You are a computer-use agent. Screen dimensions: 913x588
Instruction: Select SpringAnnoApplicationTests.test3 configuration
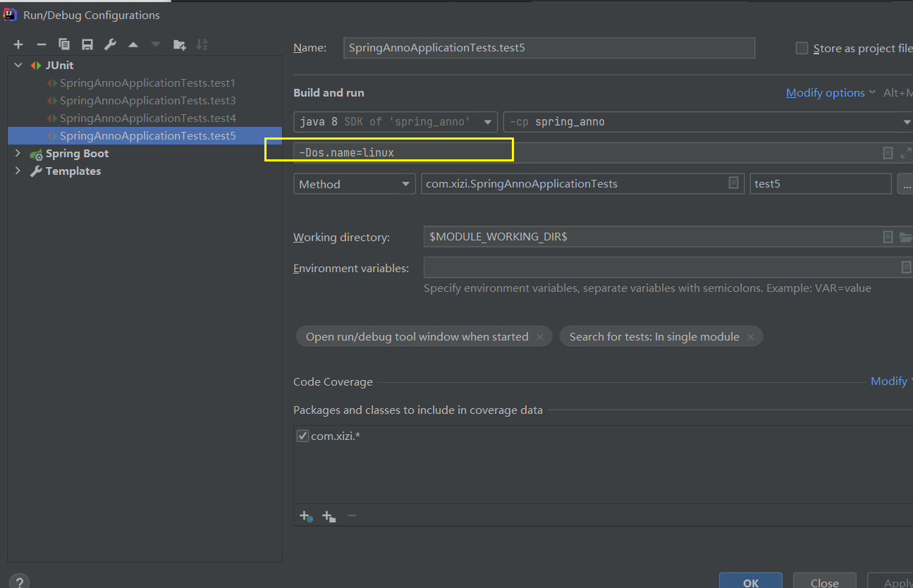pos(147,100)
